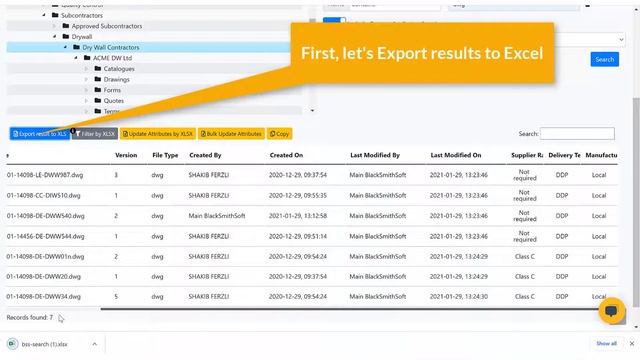Select the Catalogues folder icon
The width and height of the screenshot is (640, 360).
98,68
